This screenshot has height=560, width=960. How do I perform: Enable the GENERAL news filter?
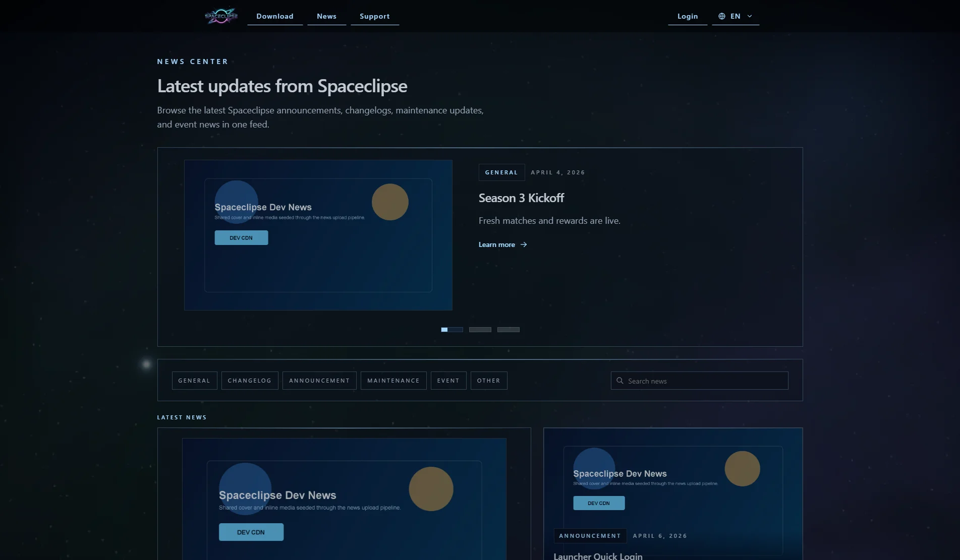194,380
